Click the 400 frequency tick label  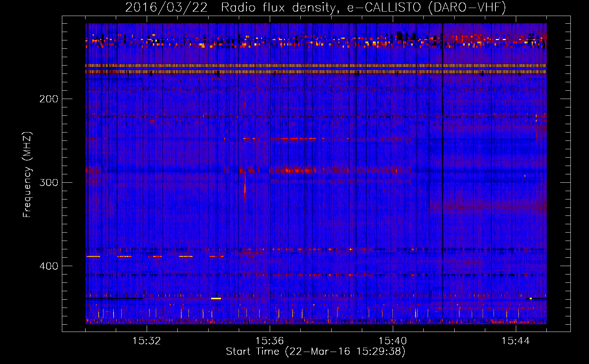coord(49,266)
